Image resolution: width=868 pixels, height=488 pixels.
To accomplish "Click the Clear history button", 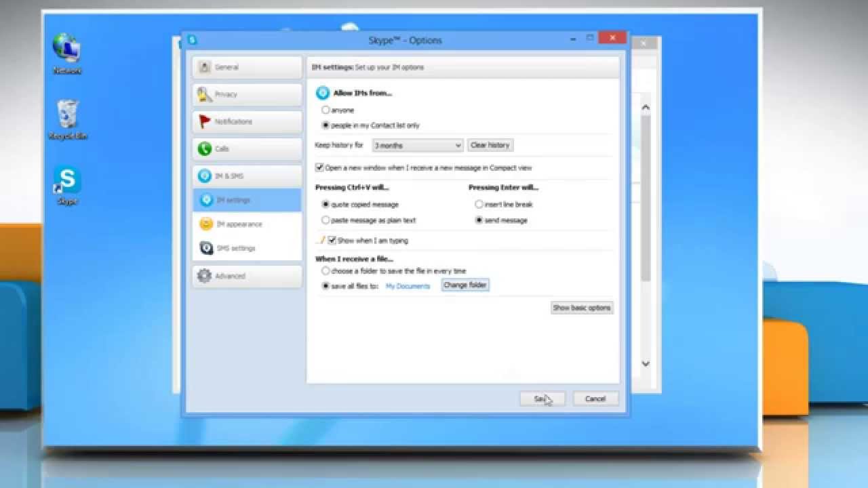I will (490, 145).
